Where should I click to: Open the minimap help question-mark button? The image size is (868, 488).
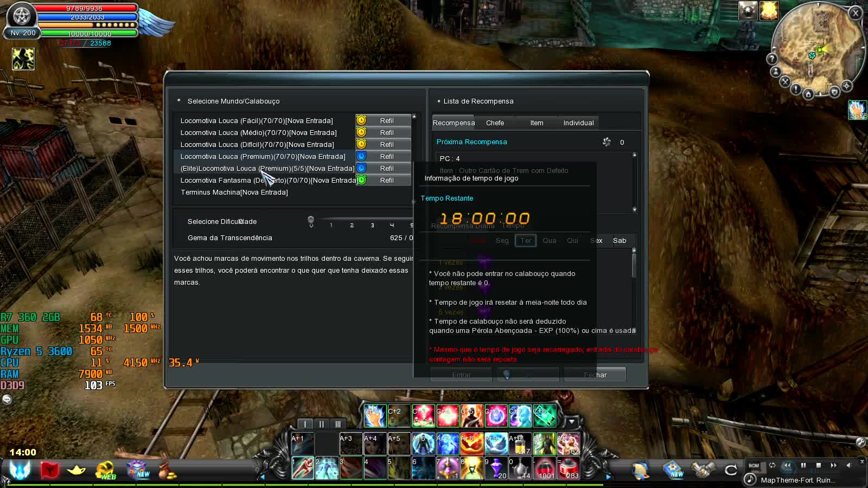tap(772, 59)
